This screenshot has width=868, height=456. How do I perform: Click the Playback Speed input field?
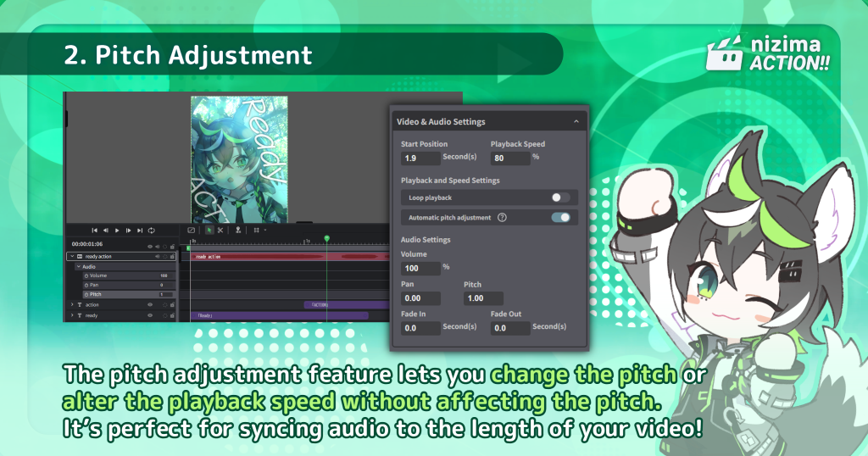click(x=509, y=158)
